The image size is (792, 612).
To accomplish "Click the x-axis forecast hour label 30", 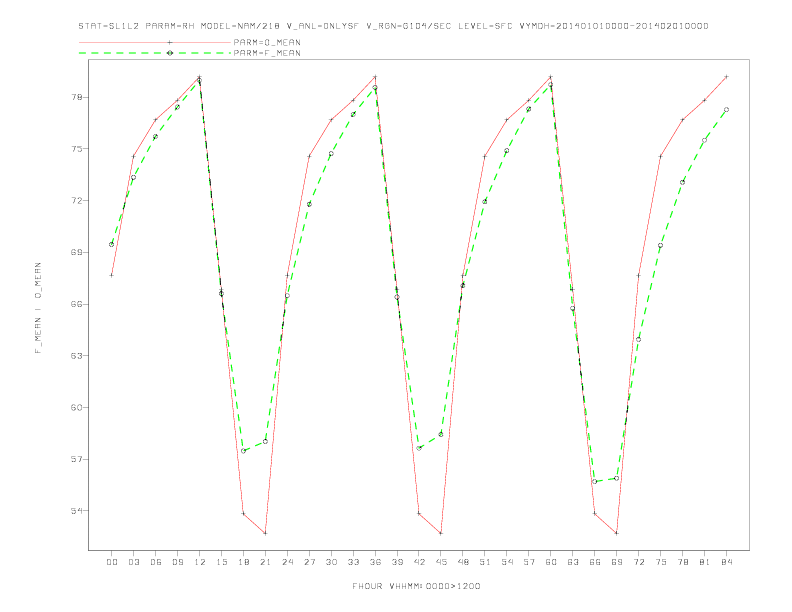I will point(331,562).
